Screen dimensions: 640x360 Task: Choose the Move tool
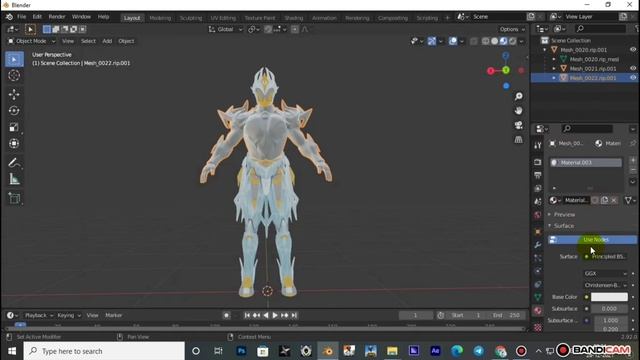(14, 94)
